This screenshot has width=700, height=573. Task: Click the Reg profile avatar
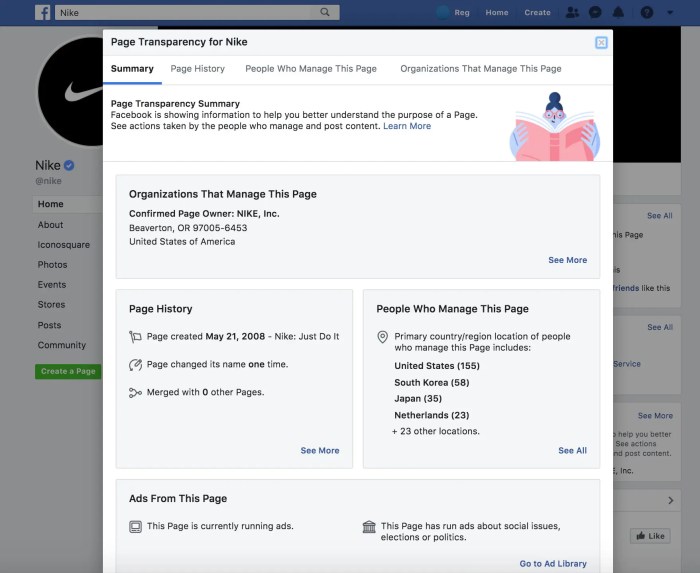[442, 12]
